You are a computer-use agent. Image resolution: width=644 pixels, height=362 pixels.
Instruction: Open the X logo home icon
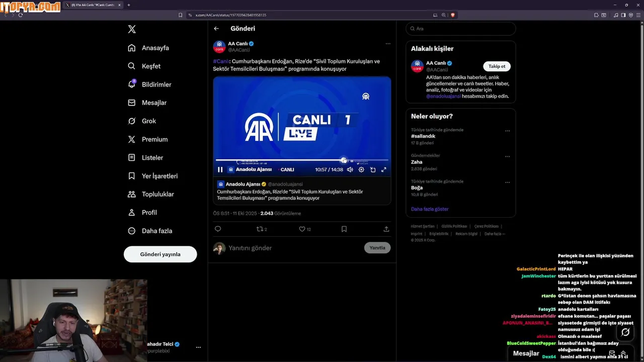pos(132,29)
